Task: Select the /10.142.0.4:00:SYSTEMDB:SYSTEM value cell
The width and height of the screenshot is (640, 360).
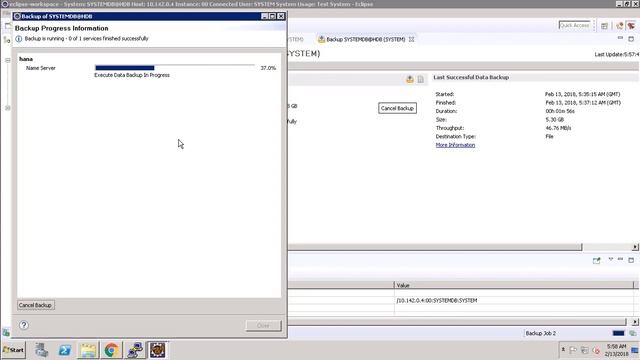Action: [x=513, y=300]
